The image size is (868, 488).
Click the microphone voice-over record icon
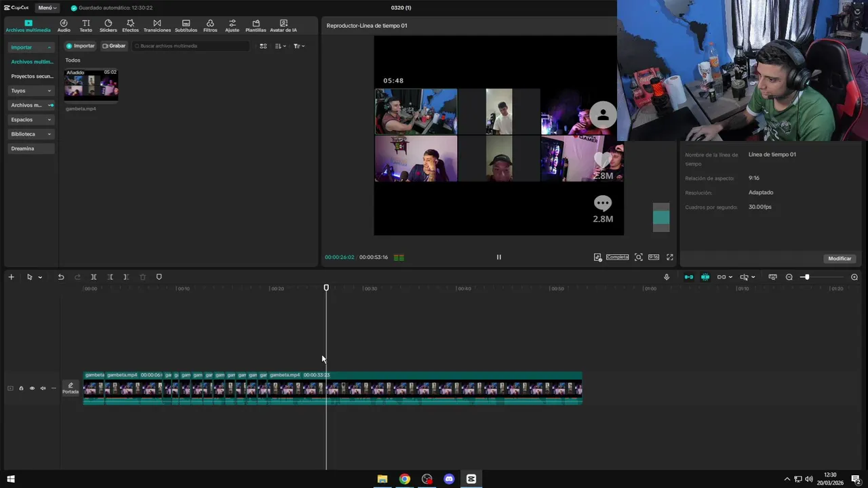(667, 277)
